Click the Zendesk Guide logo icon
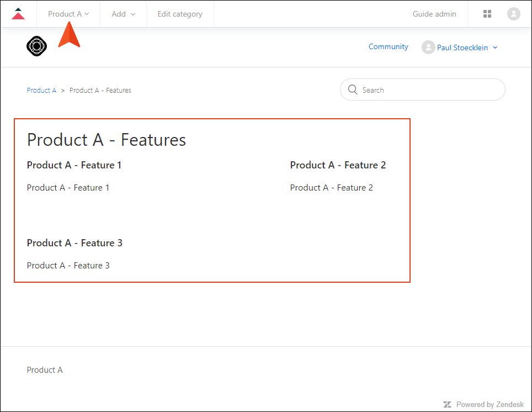532x412 pixels. 18,14
